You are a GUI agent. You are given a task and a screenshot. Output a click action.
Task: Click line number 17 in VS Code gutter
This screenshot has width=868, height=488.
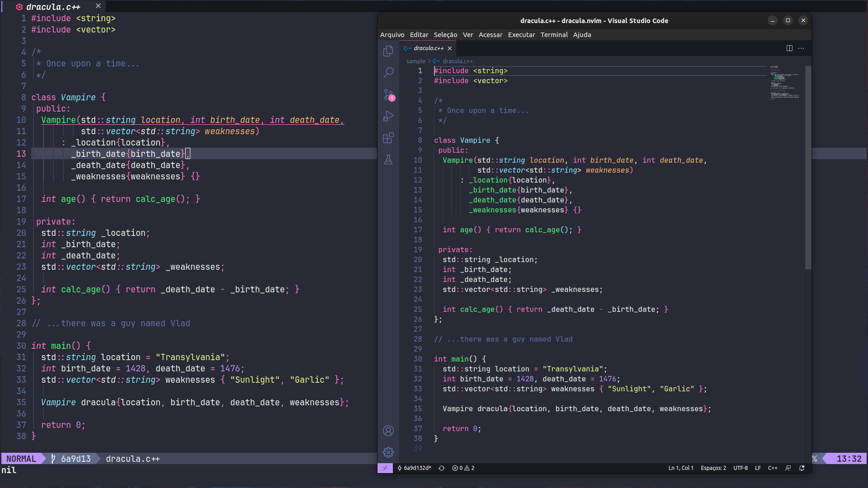pyautogui.click(x=418, y=230)
